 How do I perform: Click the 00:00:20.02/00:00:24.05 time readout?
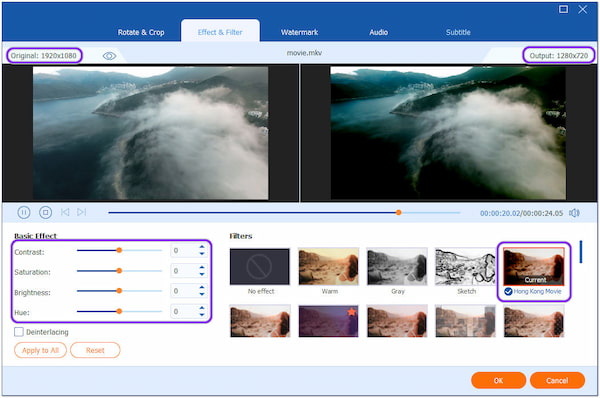[x=522, y=213]
